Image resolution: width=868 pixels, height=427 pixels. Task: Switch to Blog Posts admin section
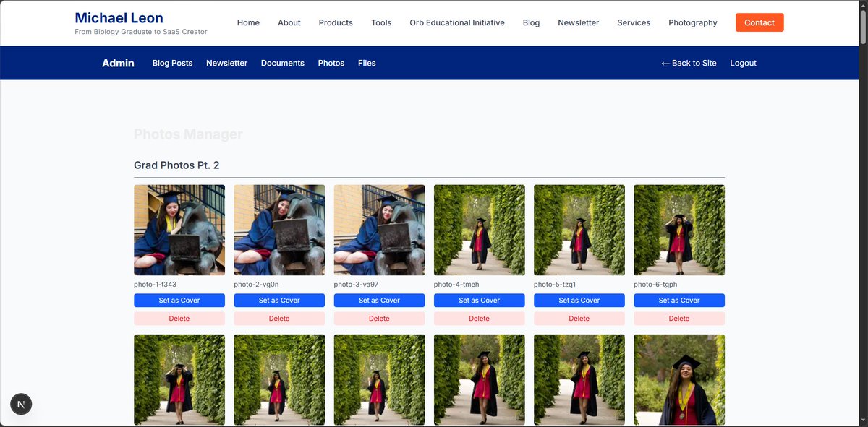pos(172,63)
